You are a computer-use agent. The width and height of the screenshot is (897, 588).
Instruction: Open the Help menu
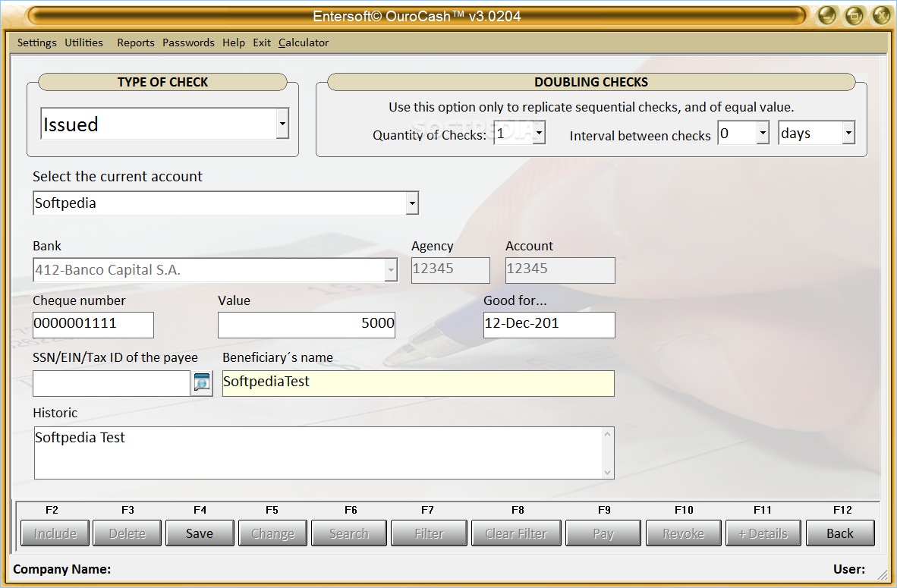pyautogui.click(x=234, y=42)
